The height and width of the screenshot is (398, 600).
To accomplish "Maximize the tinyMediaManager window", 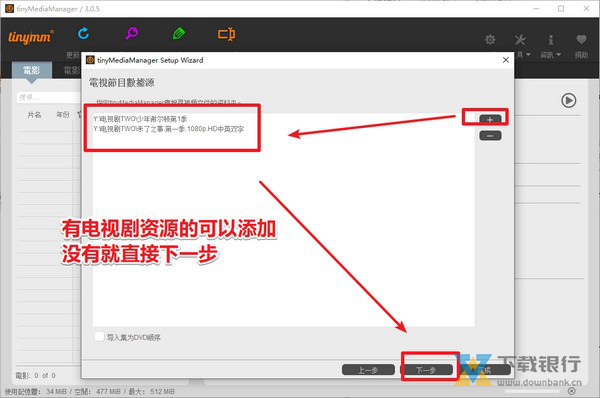I will (x=561, y=8).
